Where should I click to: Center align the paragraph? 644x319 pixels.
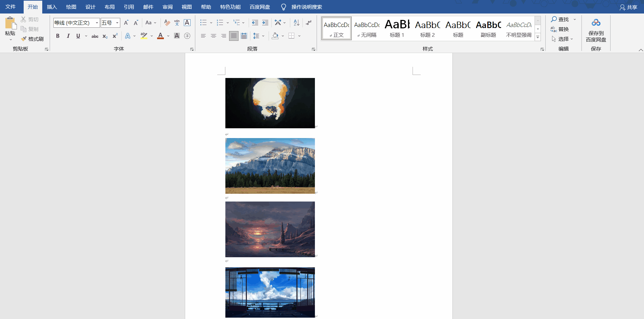(213, 36)
